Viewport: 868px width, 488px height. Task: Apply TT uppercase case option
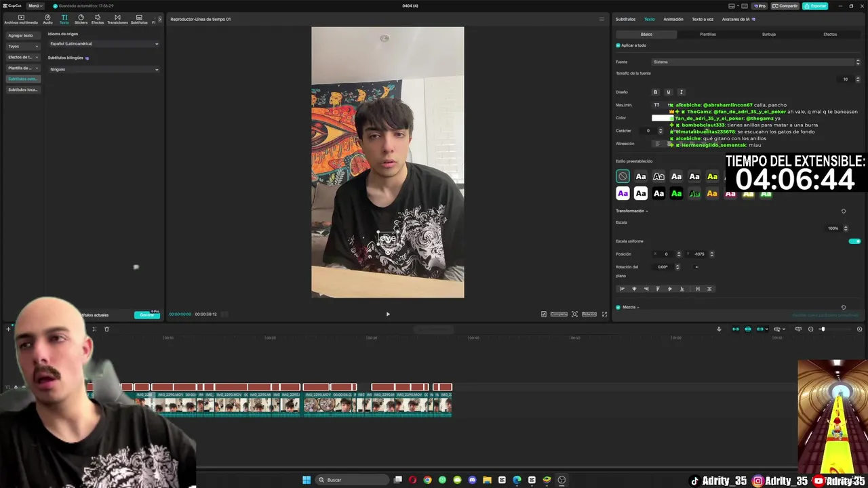click(x=656, y=105)
